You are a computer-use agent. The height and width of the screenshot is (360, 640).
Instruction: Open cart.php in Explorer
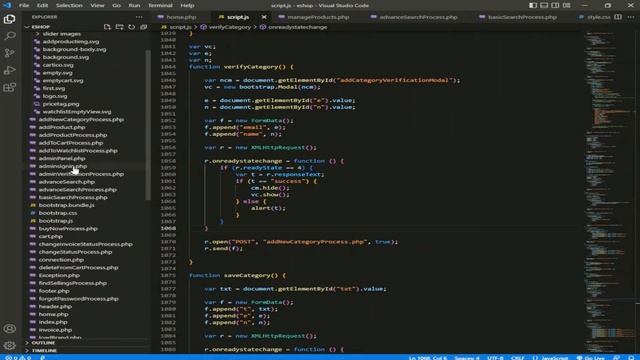coord(51,236)
